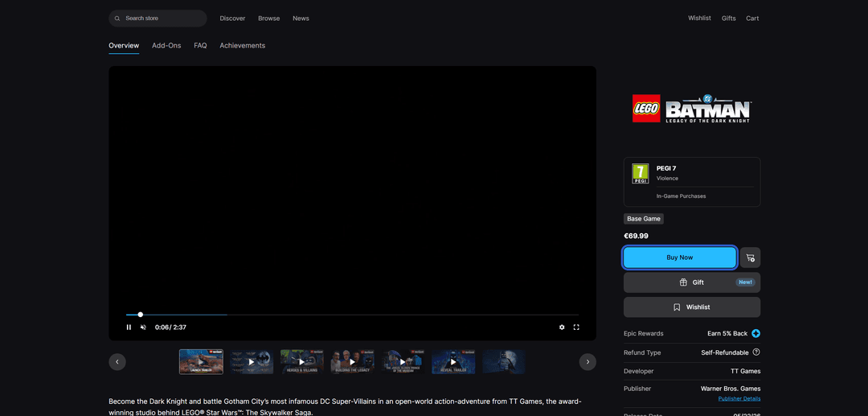Switch to the Add-Ons tab
This screenshot has width=868, height=416.
(x=166, y=45)
